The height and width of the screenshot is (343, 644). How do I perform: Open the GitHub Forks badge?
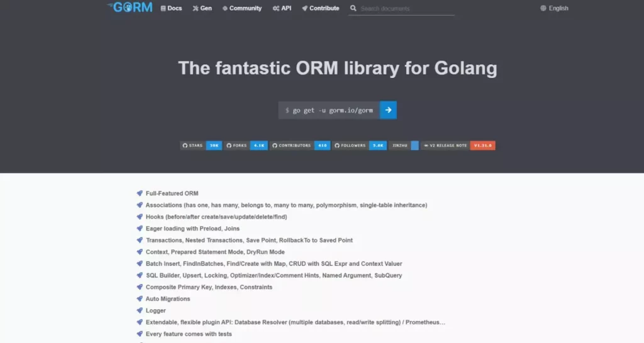coord(246,145)
